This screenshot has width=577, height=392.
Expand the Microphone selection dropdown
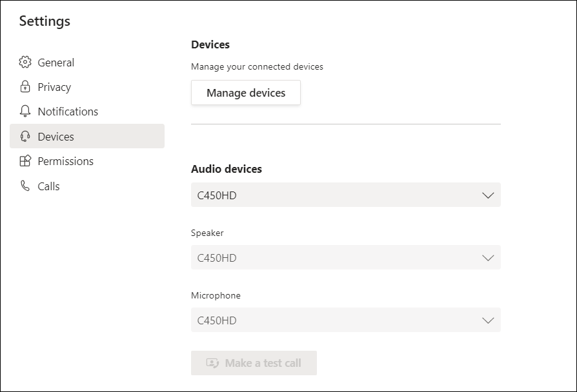point(346,320)
